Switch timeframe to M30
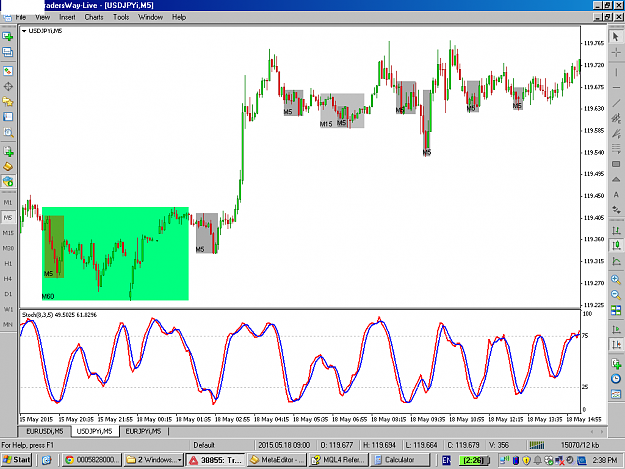The height and width of the screenshot is (469, 625). [x=8, y=248]
